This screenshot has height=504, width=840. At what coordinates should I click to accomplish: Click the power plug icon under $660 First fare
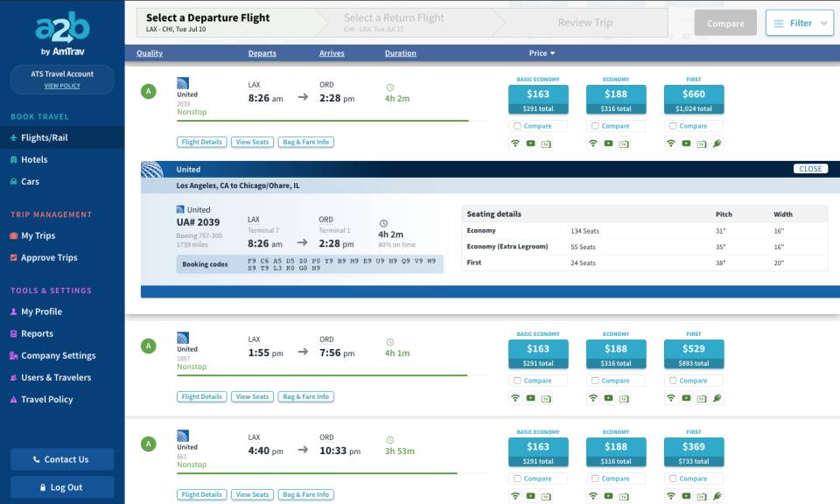pyautogui.click(x=717, y=143)
